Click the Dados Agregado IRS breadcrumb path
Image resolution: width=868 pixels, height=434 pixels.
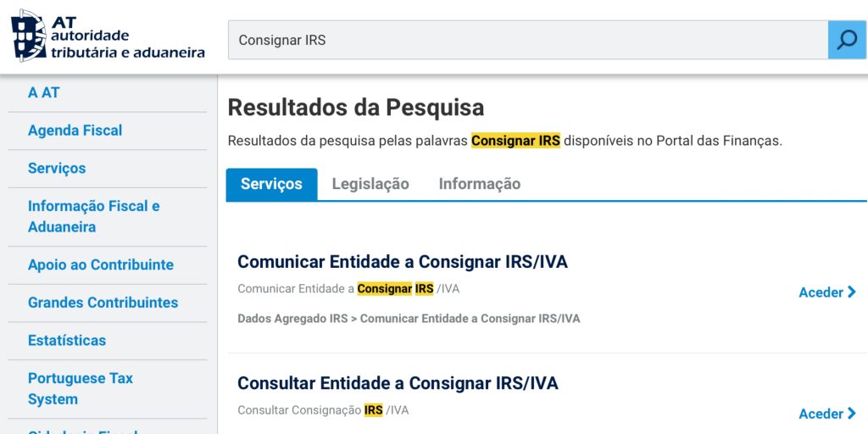[409, 319]
